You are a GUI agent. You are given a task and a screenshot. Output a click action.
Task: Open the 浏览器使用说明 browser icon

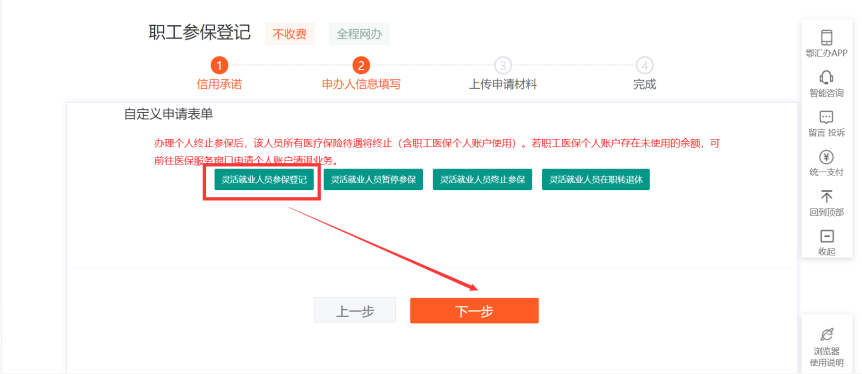click(x=826, y=334)
